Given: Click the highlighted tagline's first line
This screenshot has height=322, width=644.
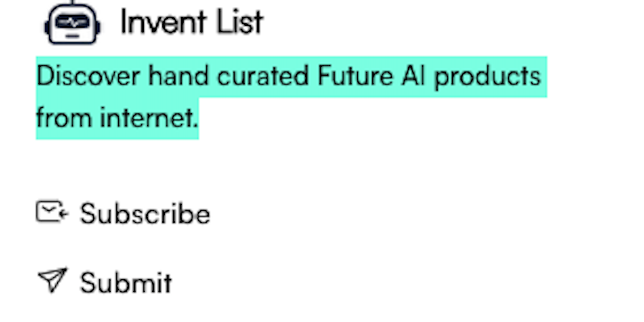Looking at the screenshot, I should point(289,77).
